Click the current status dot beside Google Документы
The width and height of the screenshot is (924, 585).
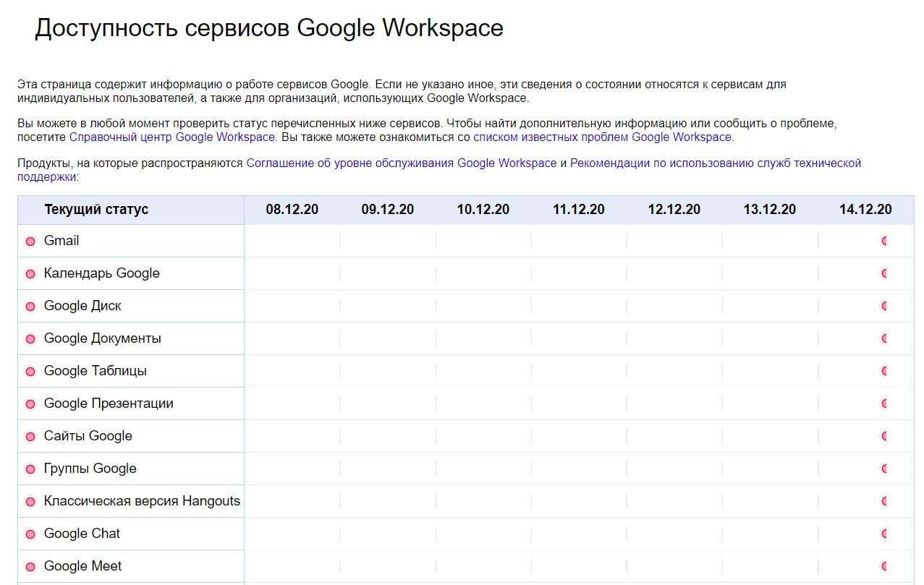coord(30,339)
